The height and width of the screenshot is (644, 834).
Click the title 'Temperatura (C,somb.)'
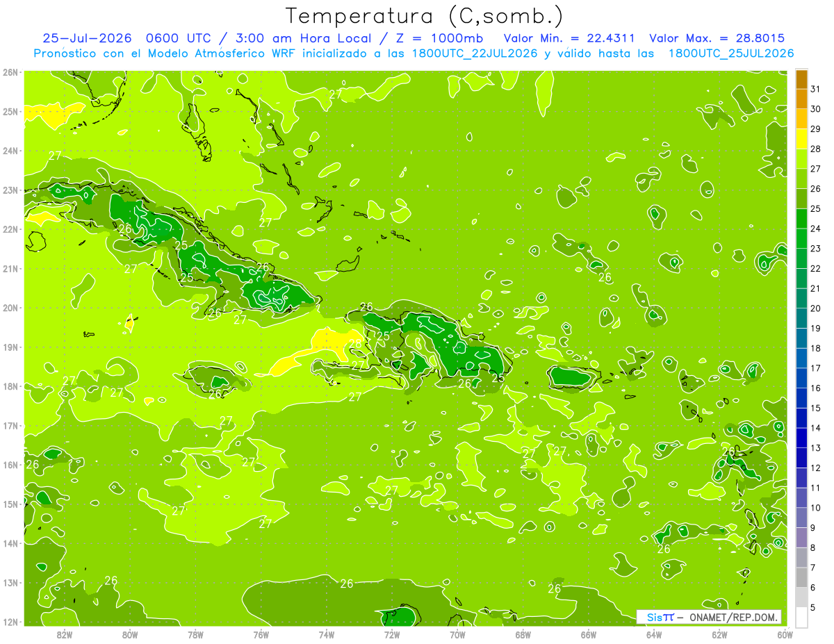click(425, 17)
